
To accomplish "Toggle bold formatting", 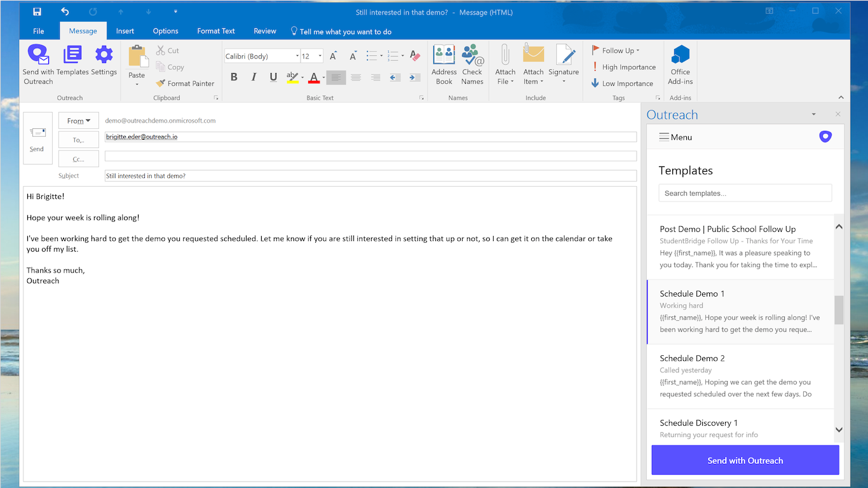I will pyautogui.click(x=234, y=76).
